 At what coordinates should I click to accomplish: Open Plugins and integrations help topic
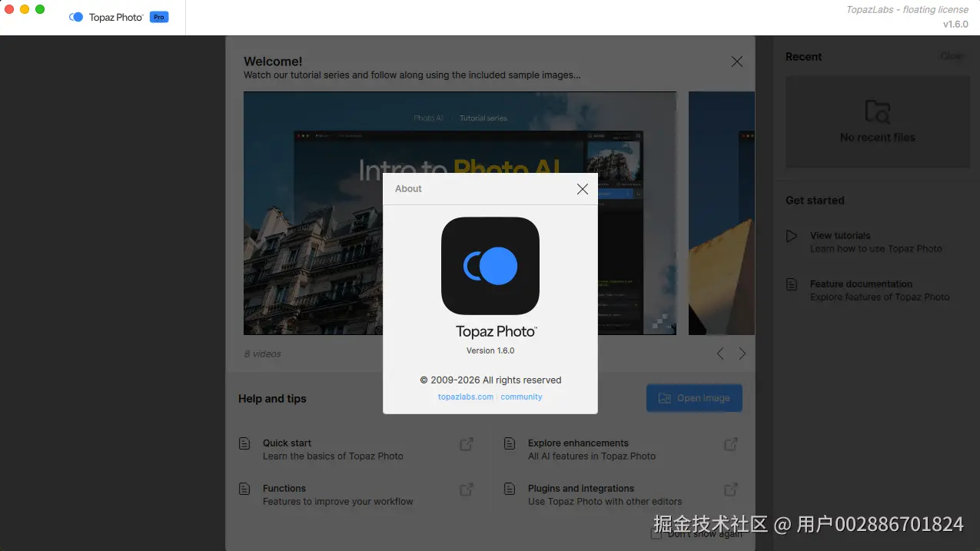click(x=621, y=495)
